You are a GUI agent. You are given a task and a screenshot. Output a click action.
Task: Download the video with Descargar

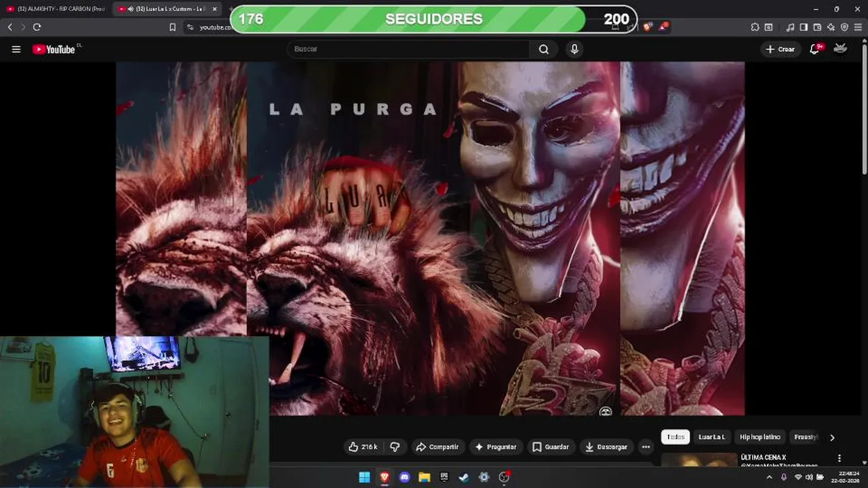point(606,447)
